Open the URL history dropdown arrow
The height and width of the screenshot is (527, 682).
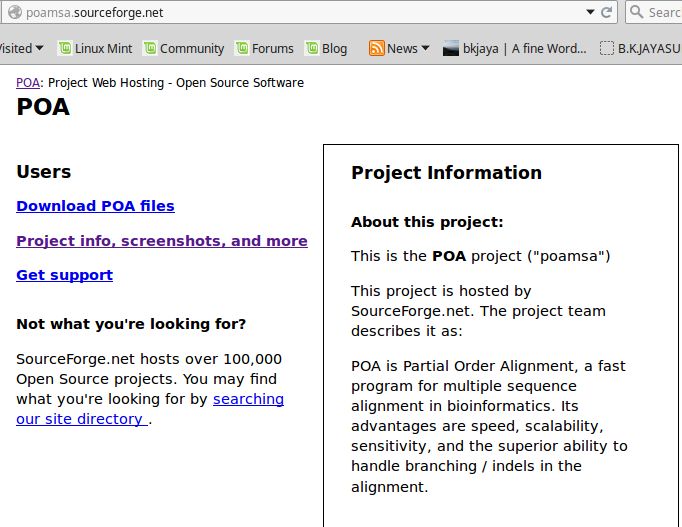(x=590, y=12)
